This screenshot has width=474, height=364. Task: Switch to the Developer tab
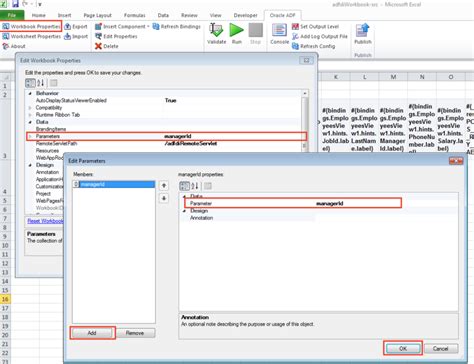[x=245, y=15]
